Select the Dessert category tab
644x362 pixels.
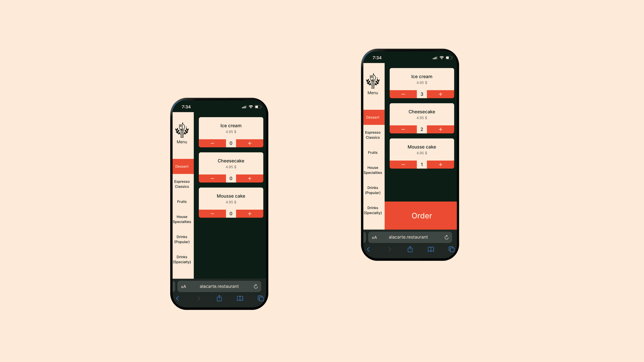(x=182, y=166)
